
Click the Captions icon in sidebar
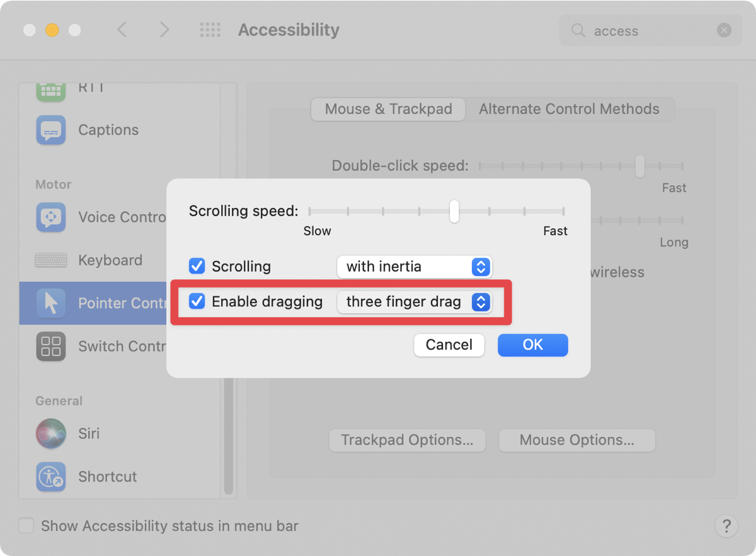[x=51, y=130]
